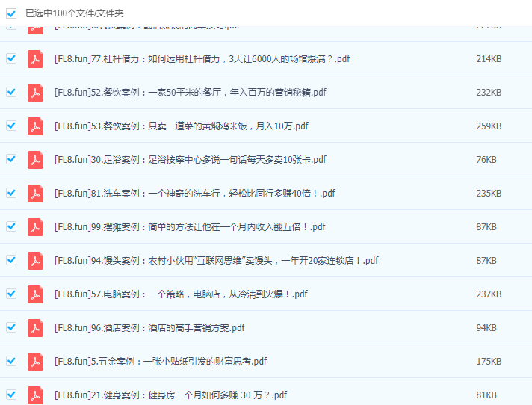The image size is (532, 405).
Task: Open 馒头案例 互联网思维 PDF file name
Action: click(x=216, y=261)
